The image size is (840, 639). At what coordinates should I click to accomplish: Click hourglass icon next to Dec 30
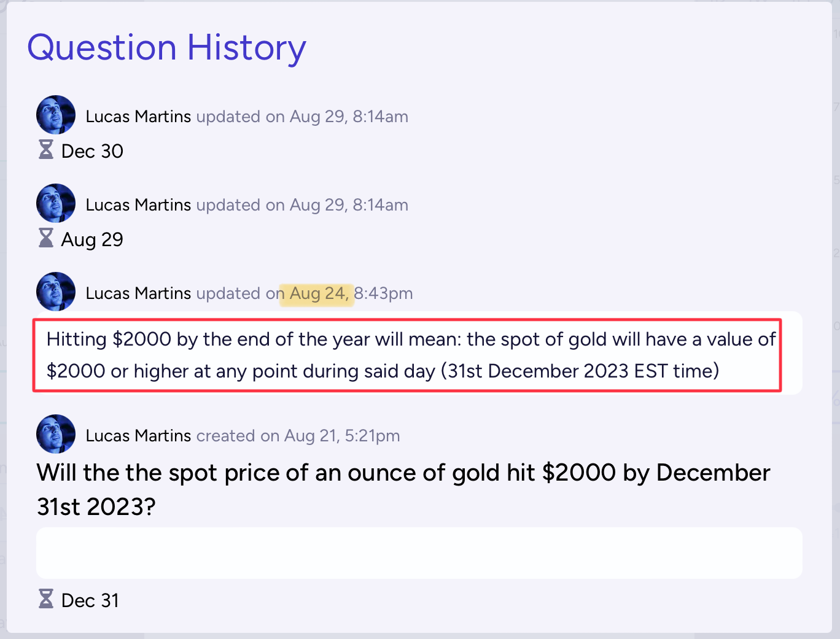click(46, 149)
